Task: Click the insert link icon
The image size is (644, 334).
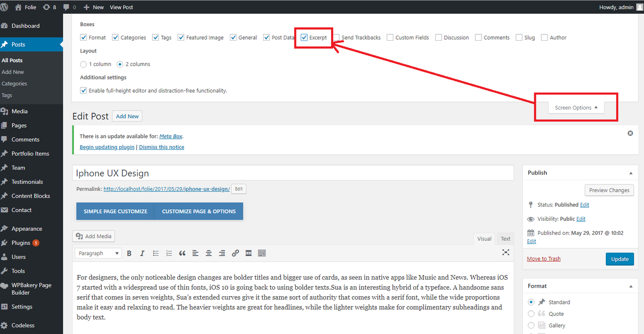Action: click(x=235, y=253)
